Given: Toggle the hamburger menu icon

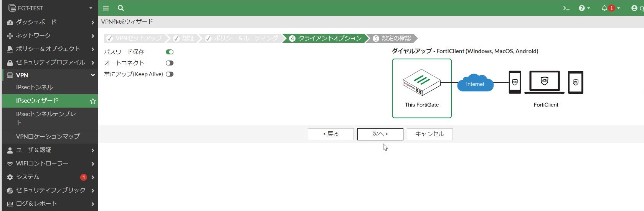Looking at the screenshot, I should pyautogui.click(x=106, y=8).
